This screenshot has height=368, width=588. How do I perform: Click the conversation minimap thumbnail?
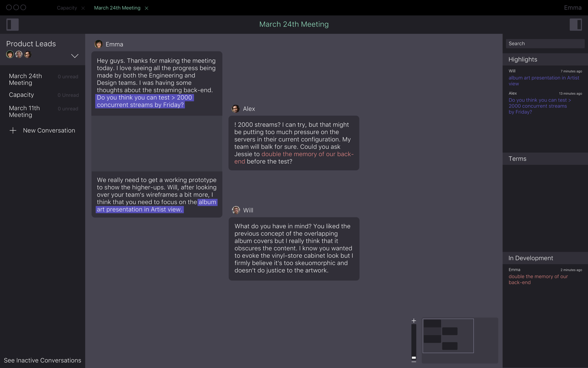pos(448,336)
